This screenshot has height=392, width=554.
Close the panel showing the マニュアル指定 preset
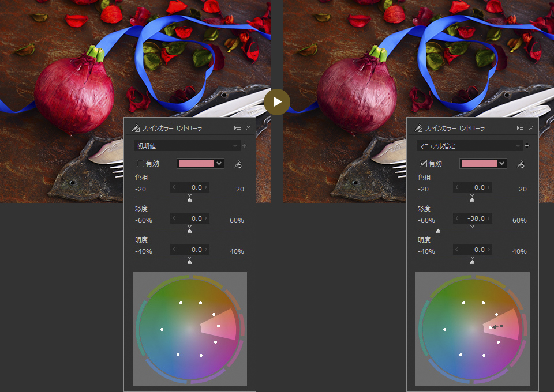click(531, 128)
